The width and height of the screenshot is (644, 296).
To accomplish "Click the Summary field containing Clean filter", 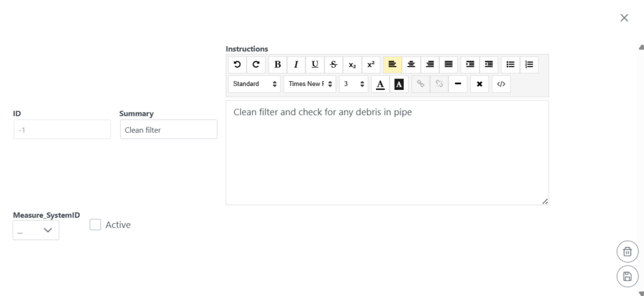I will 168,129.
